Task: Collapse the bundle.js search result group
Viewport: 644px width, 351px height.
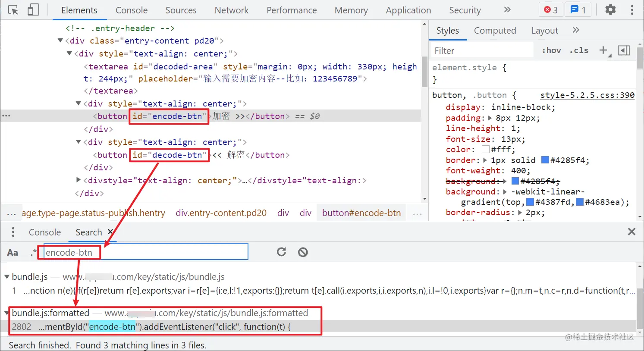Action: 7,276
